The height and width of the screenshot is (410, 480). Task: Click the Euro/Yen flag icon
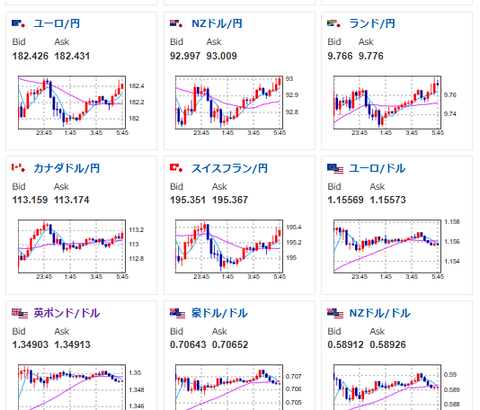click(19, 24)
